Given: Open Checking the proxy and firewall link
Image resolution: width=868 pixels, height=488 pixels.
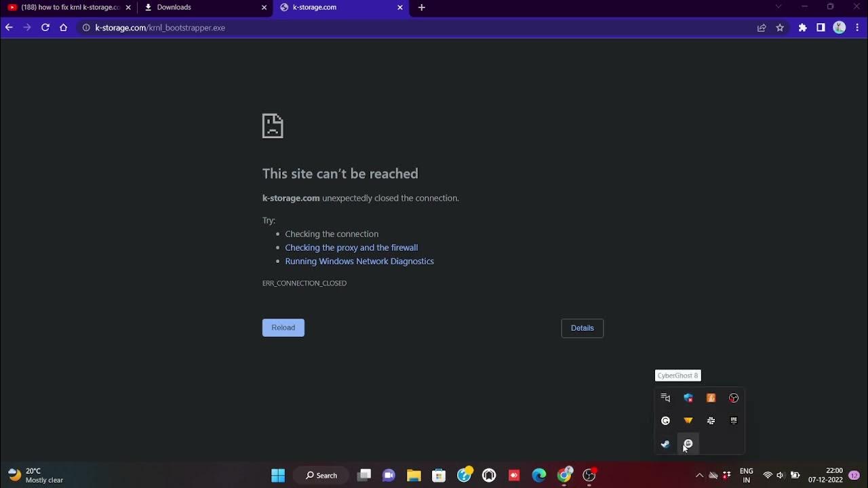Looking at the screenshot, I should tap(351, 247).
